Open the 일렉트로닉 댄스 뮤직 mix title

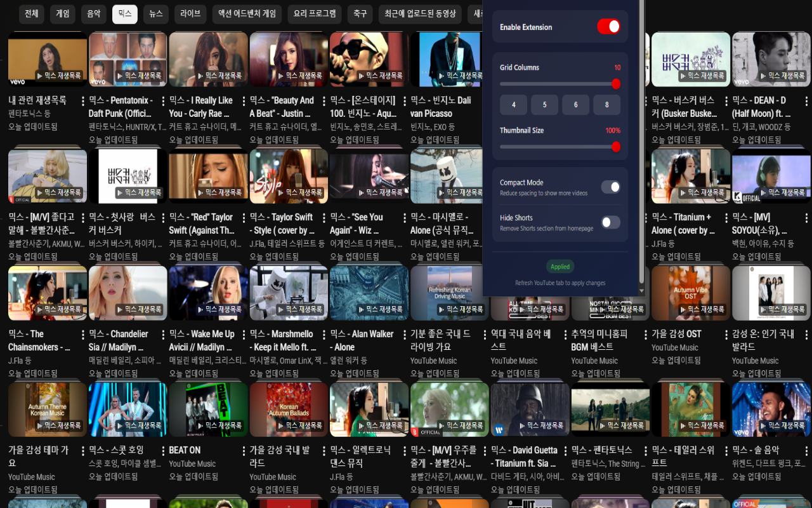[361, 457]
